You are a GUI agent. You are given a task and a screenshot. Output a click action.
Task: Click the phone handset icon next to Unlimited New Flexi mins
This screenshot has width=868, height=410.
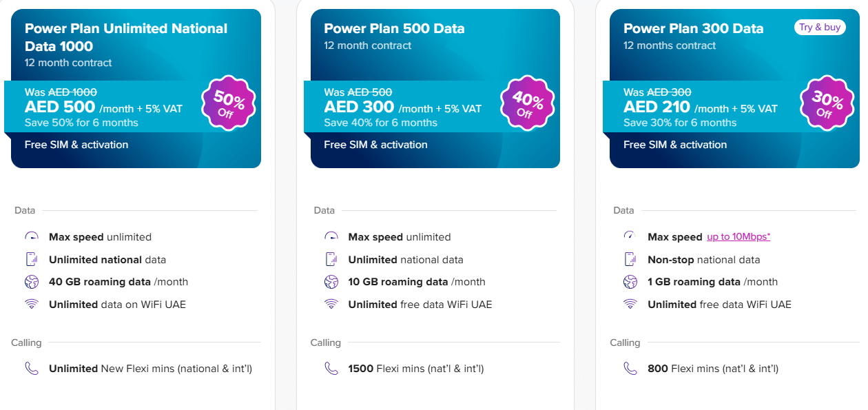32,368
